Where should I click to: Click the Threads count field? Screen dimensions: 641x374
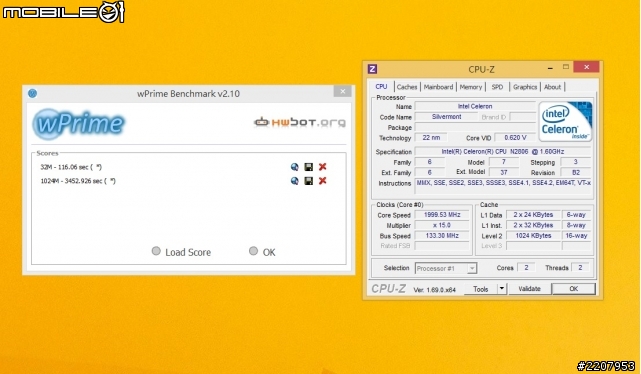580,268
